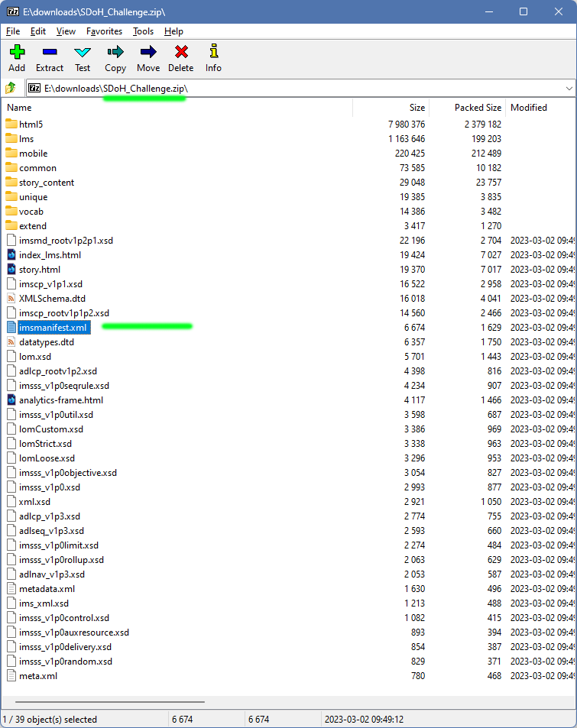
Task: Click the imsmd_rootv1p2p1.xsd file icon
Action: [x=11, y=241]
